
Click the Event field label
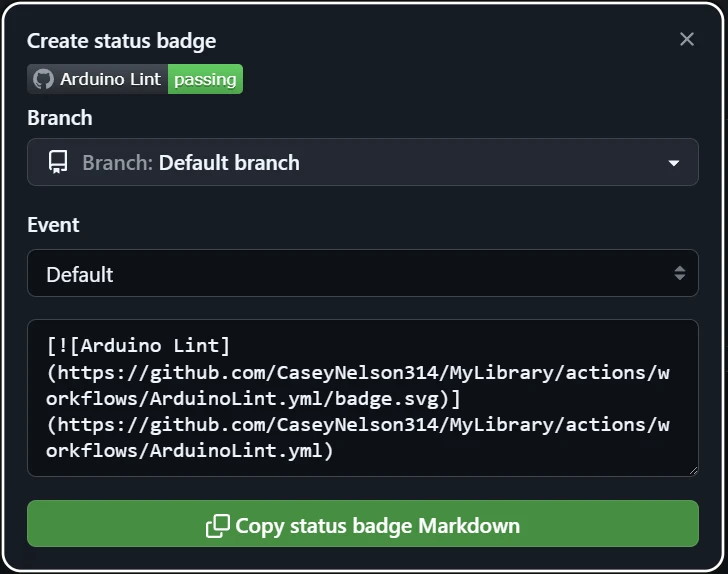(x=53, y=225)
